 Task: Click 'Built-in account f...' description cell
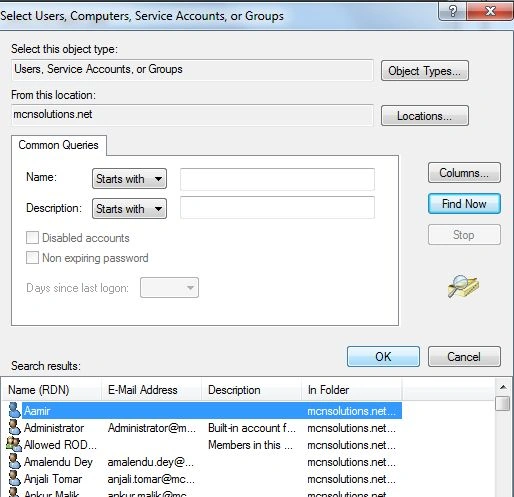pyautogui.click(x=252, y=428)
